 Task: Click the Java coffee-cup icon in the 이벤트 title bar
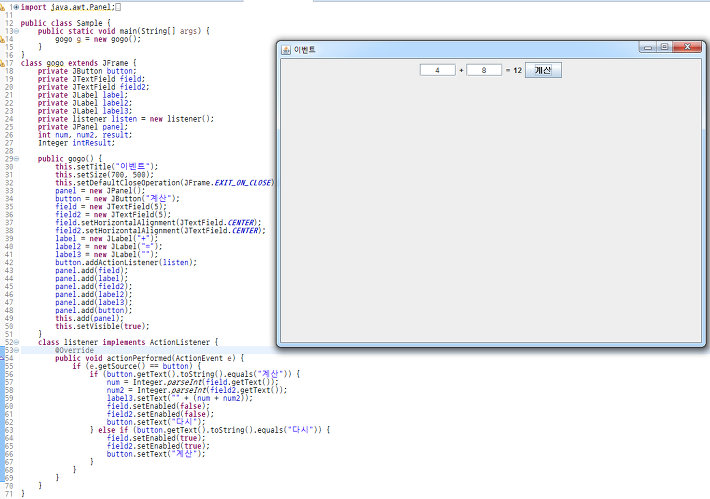click(286, 50)
